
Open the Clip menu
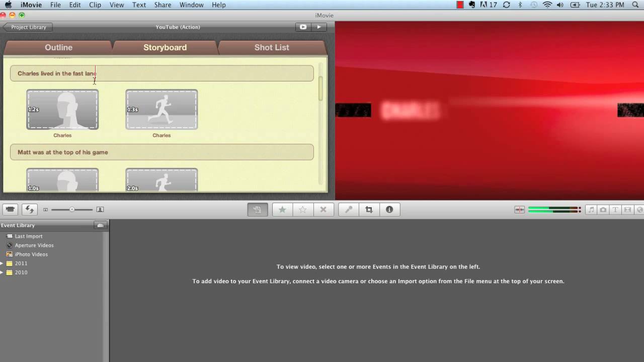click(x=95, y=5)
